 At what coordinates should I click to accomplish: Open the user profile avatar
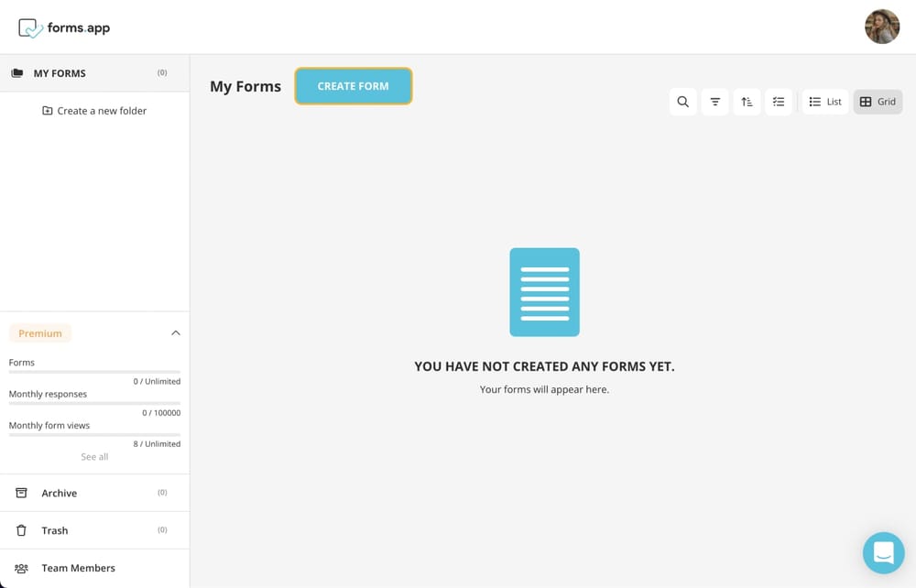click(882, 27)
